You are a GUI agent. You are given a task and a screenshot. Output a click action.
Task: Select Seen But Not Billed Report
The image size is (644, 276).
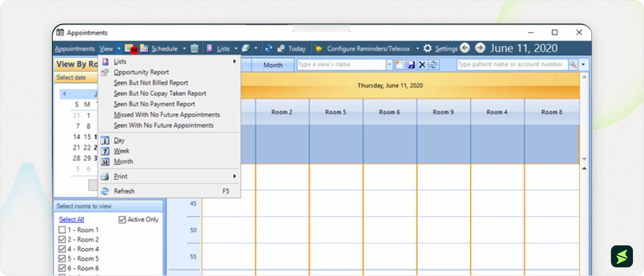[x=151, y=83]
